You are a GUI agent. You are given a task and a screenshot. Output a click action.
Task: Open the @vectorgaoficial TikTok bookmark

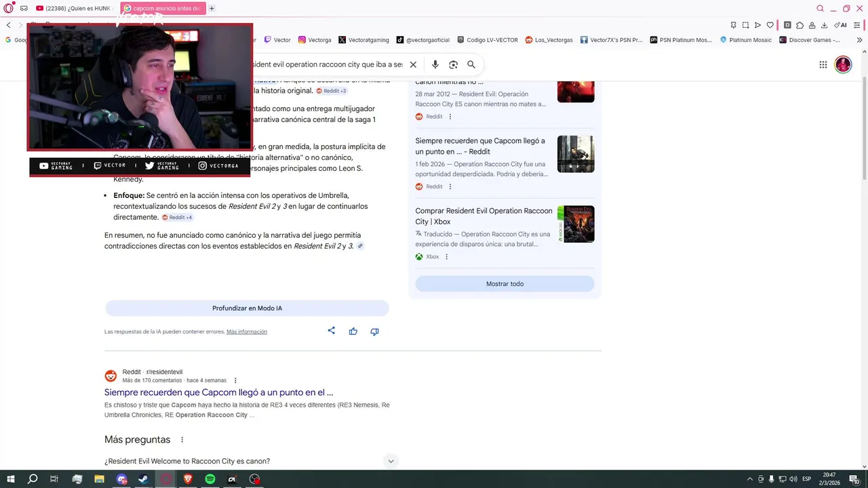[x=423, y=40]
